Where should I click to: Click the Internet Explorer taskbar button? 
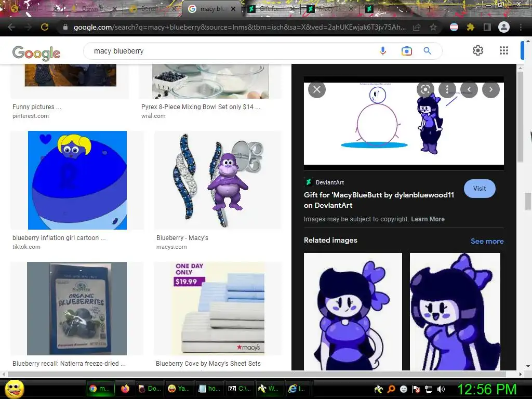pyautogui.click(x=297, y=389)
